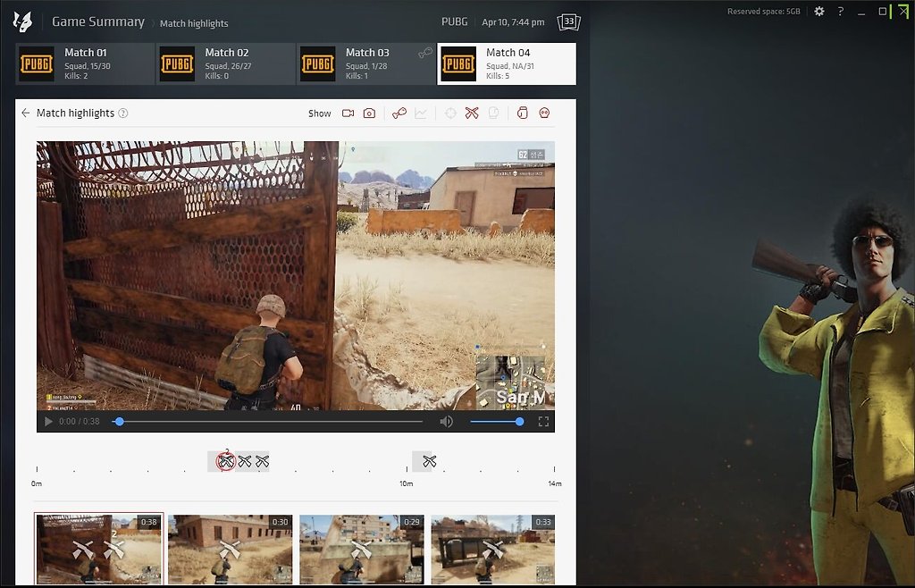Click the Game Summary breadcrumb
Screen dimensions: 915x588
tap(98, 21)
